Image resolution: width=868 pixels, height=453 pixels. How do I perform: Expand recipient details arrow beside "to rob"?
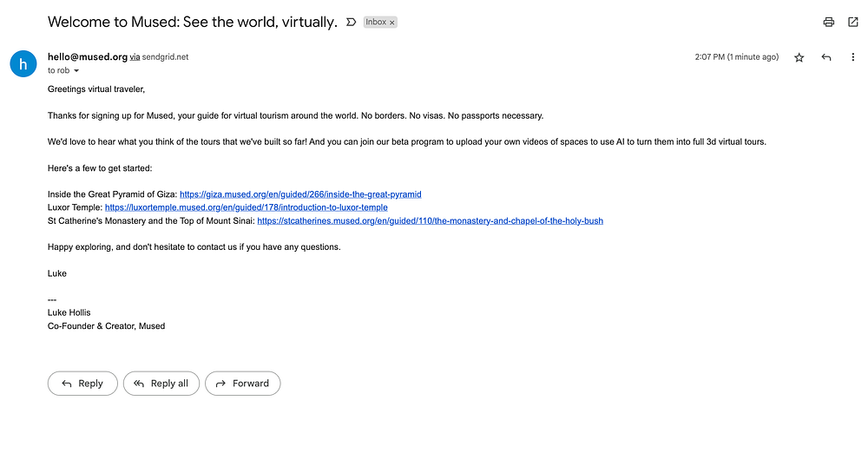coord(76,71)
